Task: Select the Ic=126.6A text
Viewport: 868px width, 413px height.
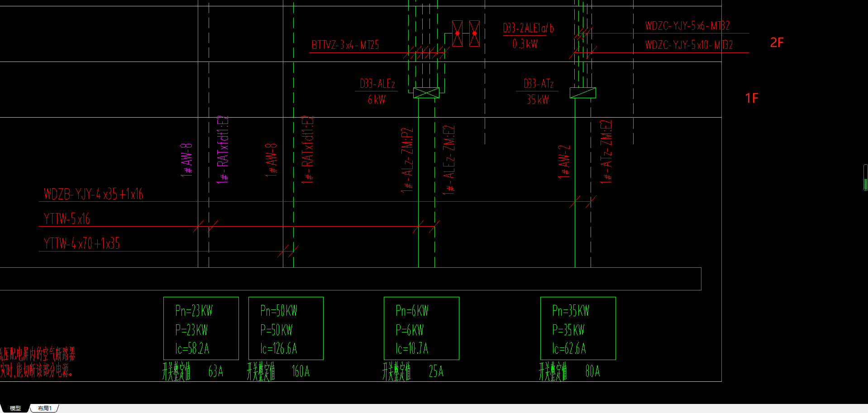Action: click(279, 349)
